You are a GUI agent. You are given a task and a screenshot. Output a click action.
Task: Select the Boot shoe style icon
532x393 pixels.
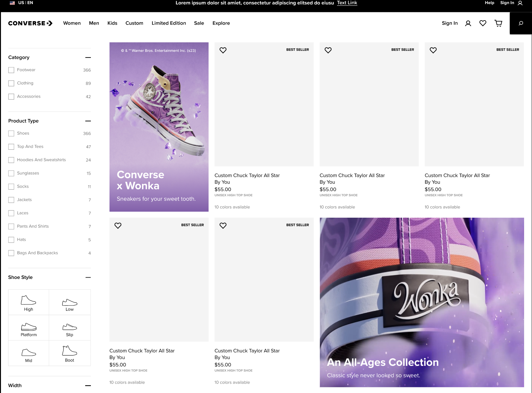click(69, 353)
